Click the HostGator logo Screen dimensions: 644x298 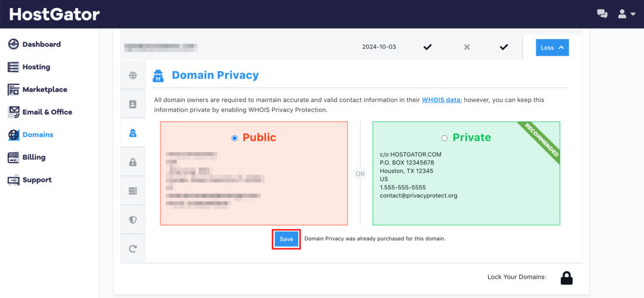click(55, 14)
